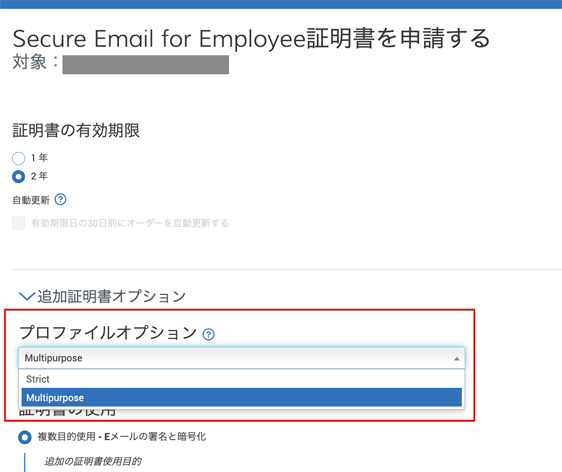
Task: Collapse the 追加証明書オプション chevron
Action: [x=27, y=297]
